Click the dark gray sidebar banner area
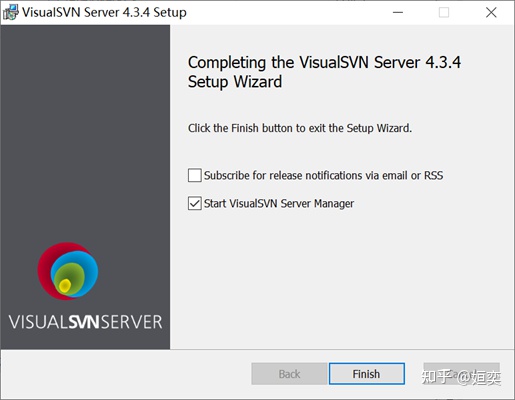This screenshot has width=515, height=400. [x=85, y=133]
